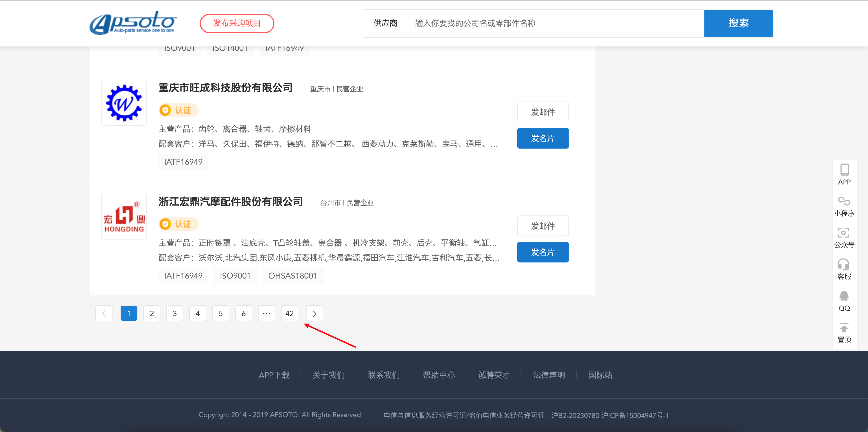Go to page 2

click(x=152, y=313)
